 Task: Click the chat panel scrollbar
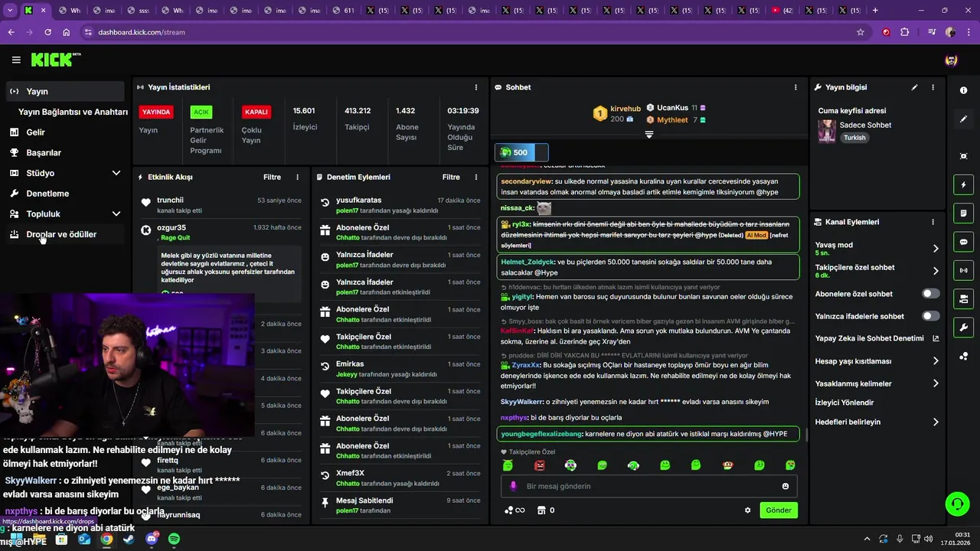(x=805, y=435)
